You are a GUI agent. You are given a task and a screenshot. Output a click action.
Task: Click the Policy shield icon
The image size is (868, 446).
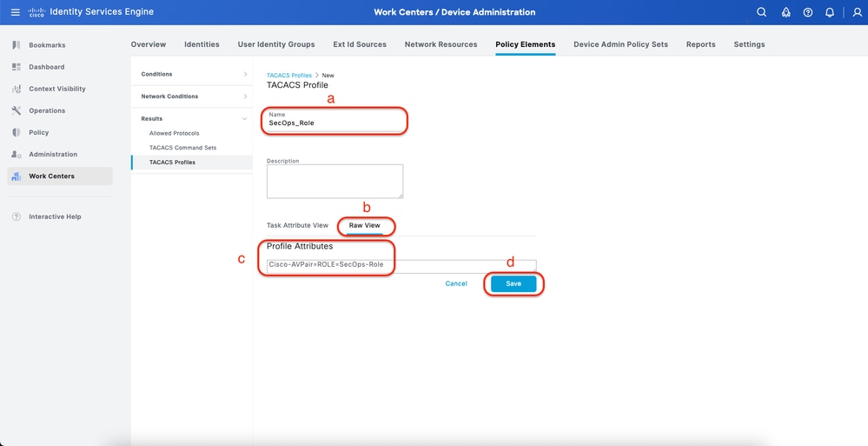16,132
